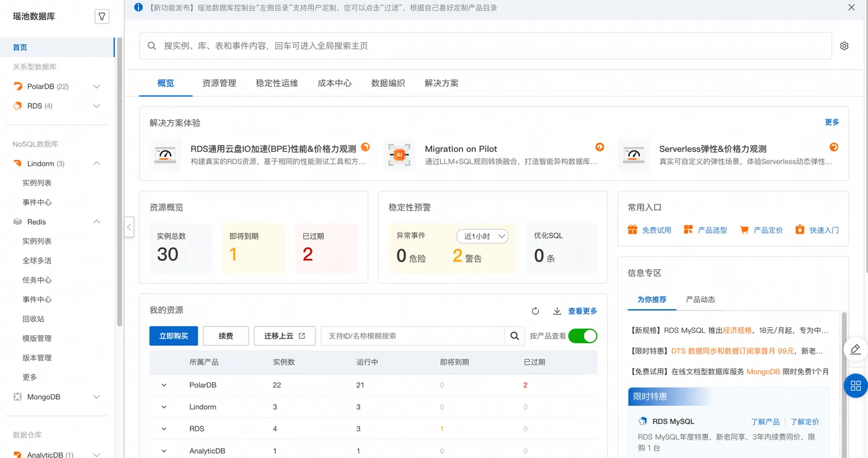The height and width of the screenshot is (458, 868).
Task: Refresh my resources list
Action: [x=535, y=311]
